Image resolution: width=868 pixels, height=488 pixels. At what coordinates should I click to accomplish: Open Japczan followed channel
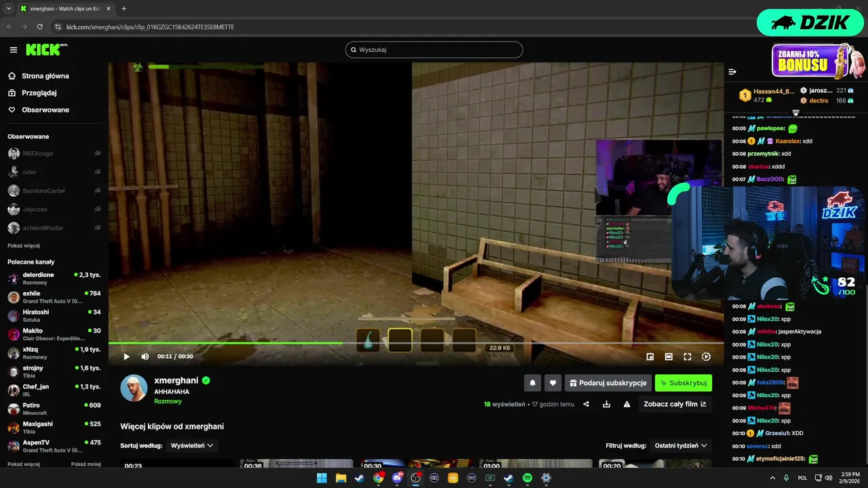coord(54,209)
